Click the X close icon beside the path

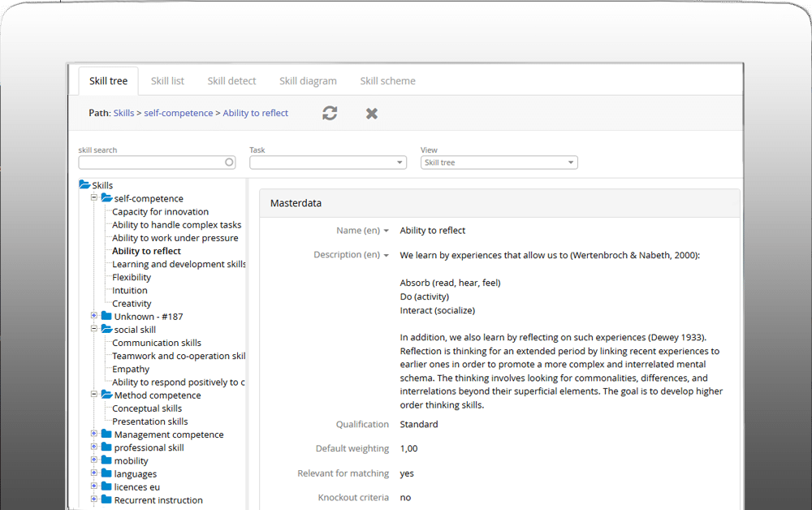[x=372, y=114]
